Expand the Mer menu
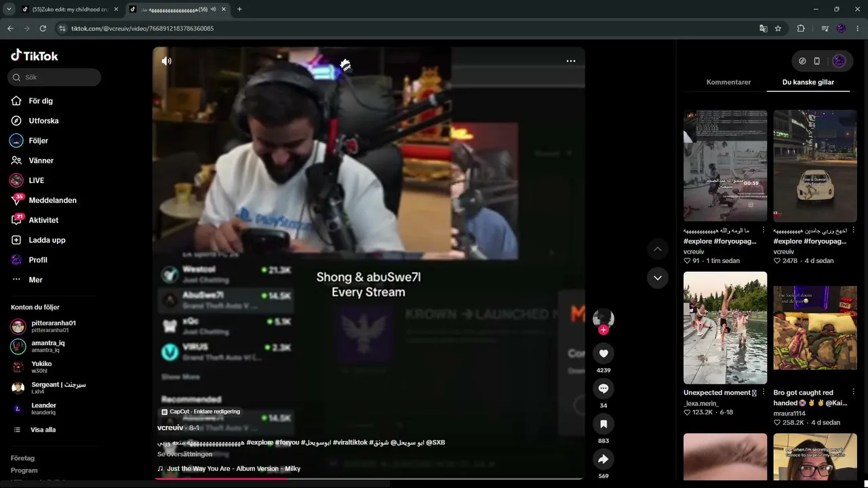Image resolution: width=868 pixels, height=488 pixels. click(35, 280)
